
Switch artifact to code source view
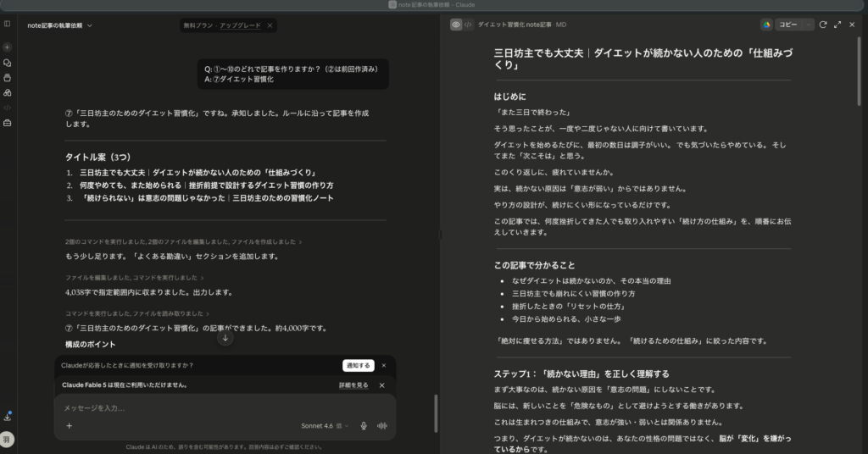[468, 25]
